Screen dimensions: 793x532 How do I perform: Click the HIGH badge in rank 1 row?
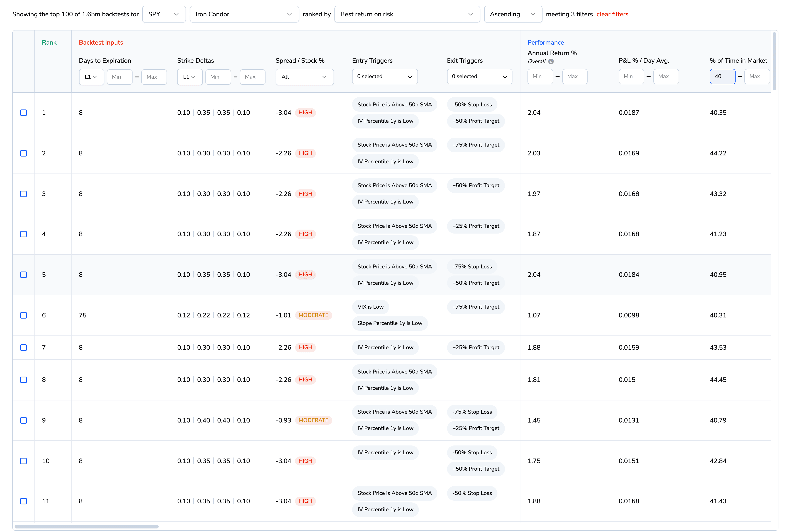(305, 113)
